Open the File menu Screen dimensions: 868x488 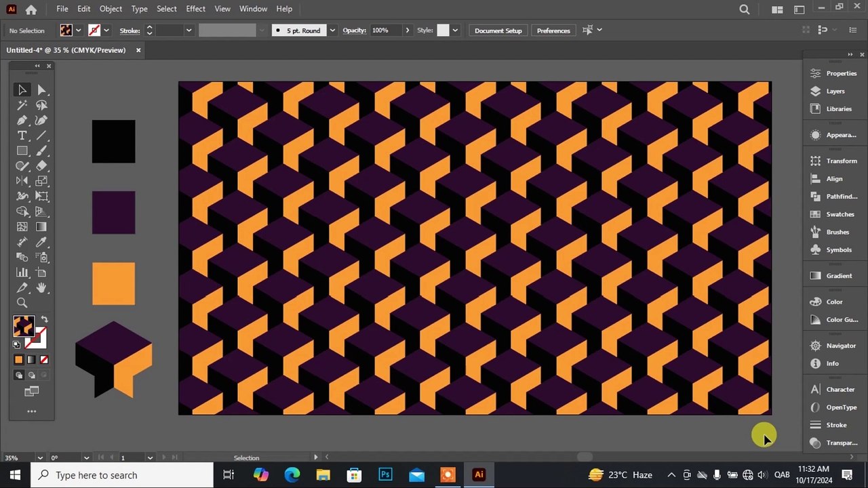[62, 9]
